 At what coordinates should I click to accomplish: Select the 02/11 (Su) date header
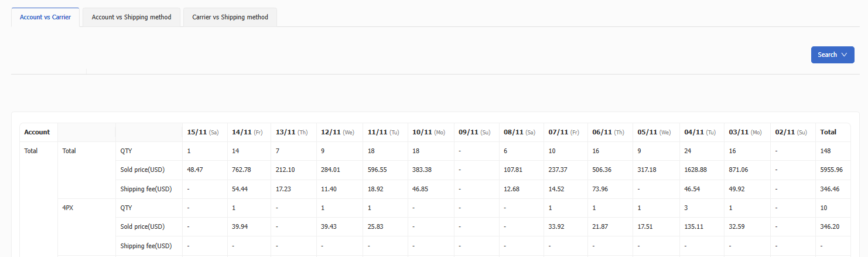tap(791, 132)
